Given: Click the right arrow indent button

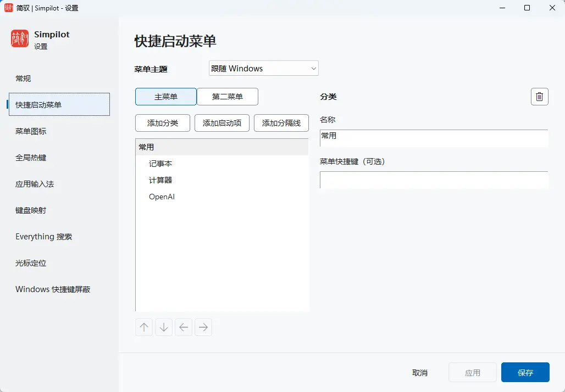Looking at the screenshot, I should pos(203,327).
